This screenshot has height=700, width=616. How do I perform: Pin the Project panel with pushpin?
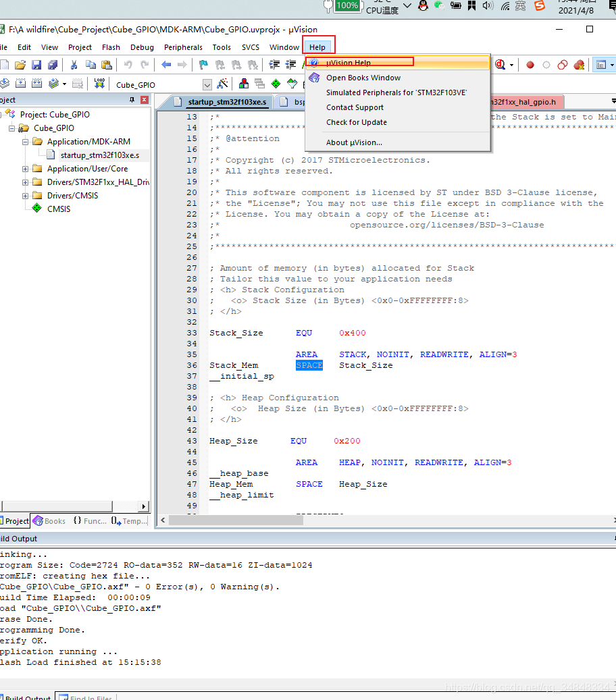click(132, 100)
